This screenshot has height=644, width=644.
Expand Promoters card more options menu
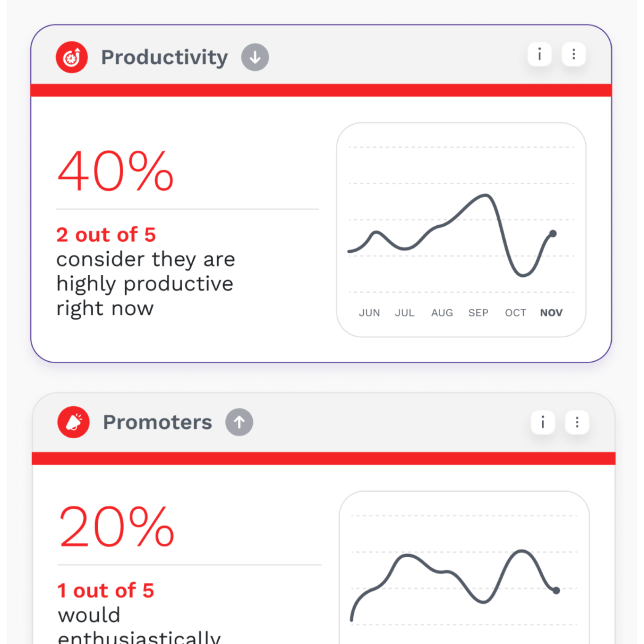pyautogui.click(x=577, y=422)
